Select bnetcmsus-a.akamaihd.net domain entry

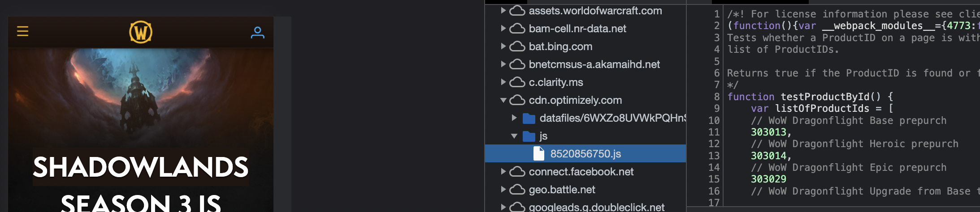pos(594,64)
